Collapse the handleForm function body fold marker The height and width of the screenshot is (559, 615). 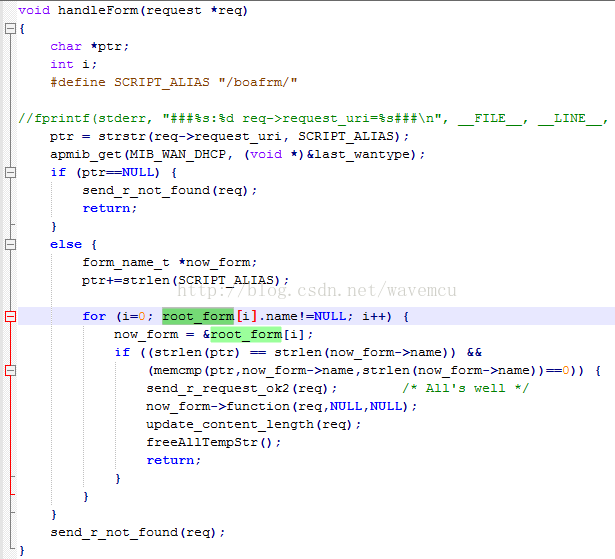pyautogui.click(x=10, y=29)
